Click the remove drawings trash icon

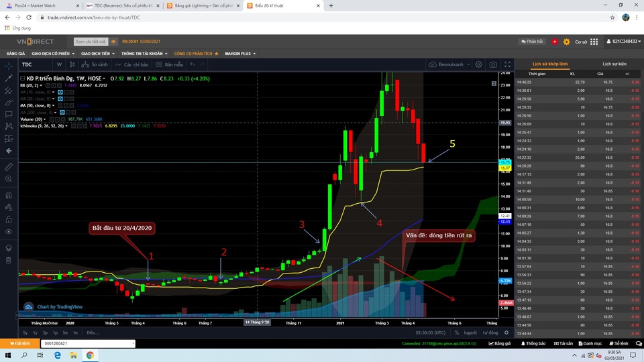[x=9, y=260]
